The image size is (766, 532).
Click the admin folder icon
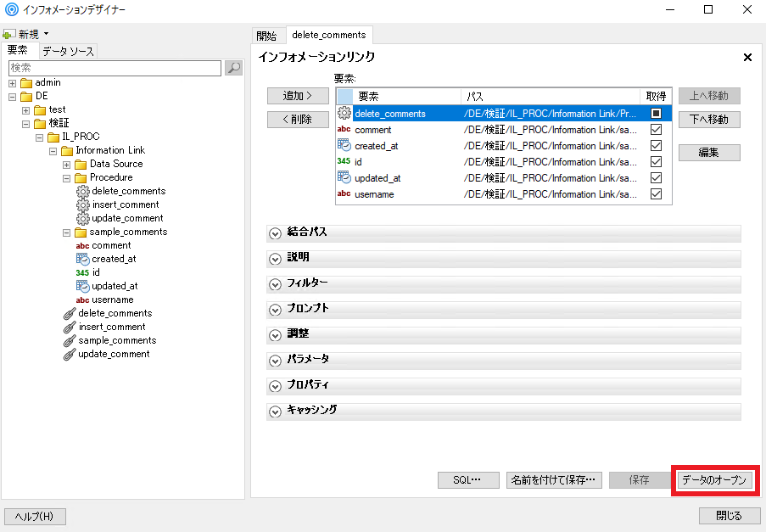[x=26, y=83]
